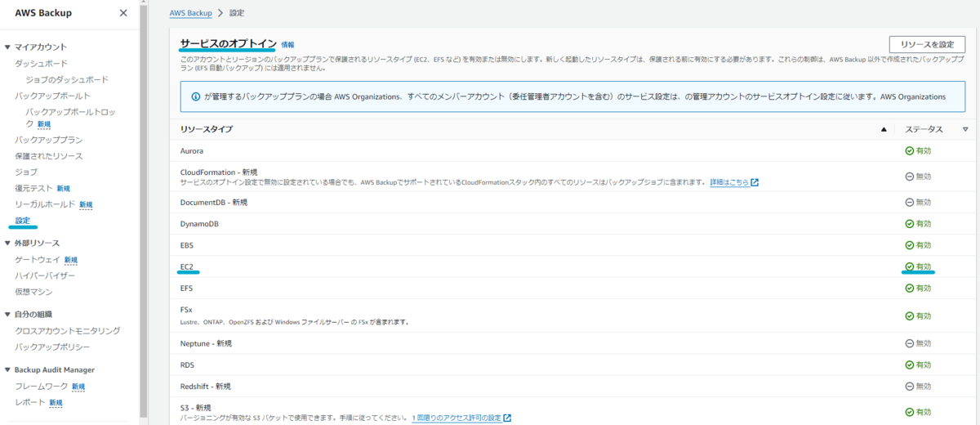This screenshot has height=425, width=980.
Task: Click the DocumentDB - 新規 resource text
Action: (x=214, y=202)
